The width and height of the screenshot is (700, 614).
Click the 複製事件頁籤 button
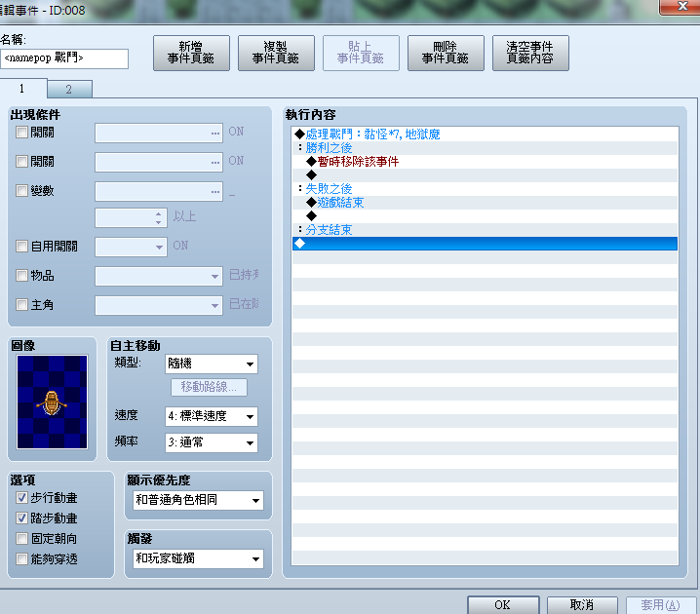tap(276, 53)
